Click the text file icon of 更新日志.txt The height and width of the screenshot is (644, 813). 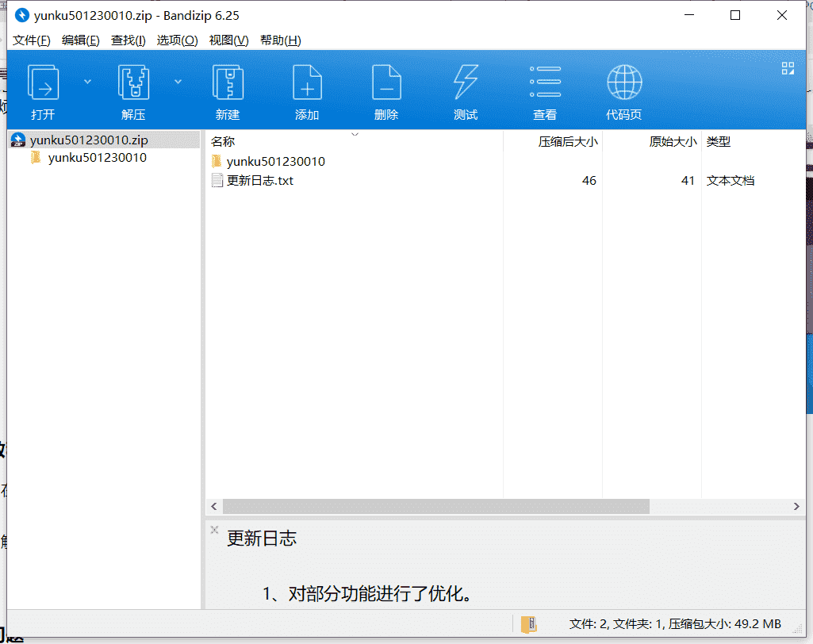(217, 181)
